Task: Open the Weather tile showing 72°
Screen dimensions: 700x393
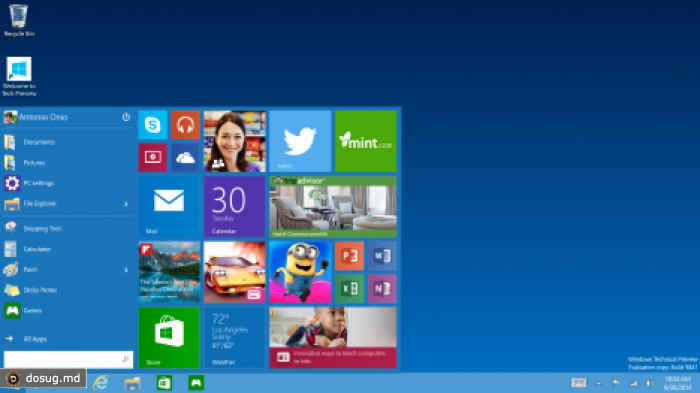Action: coord(235,338)
